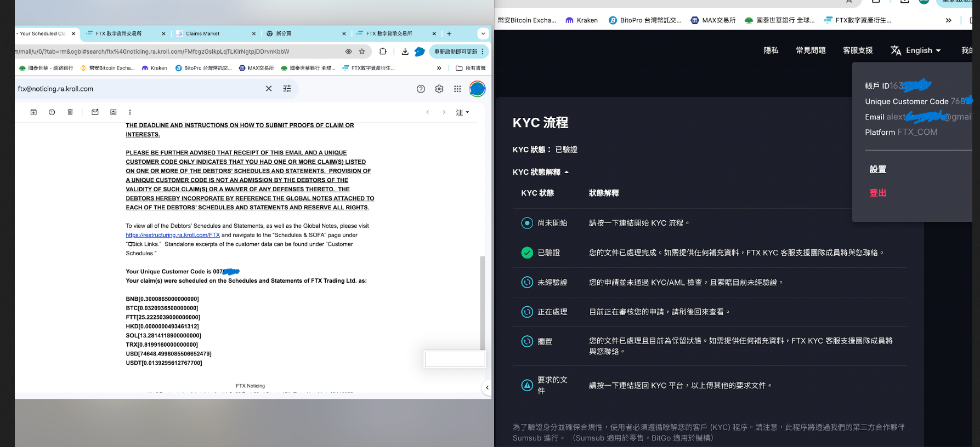Click the BTC[0.0320936500000000] balance line
This screenshot has height=447, width=980.
(x=162, y=308)
